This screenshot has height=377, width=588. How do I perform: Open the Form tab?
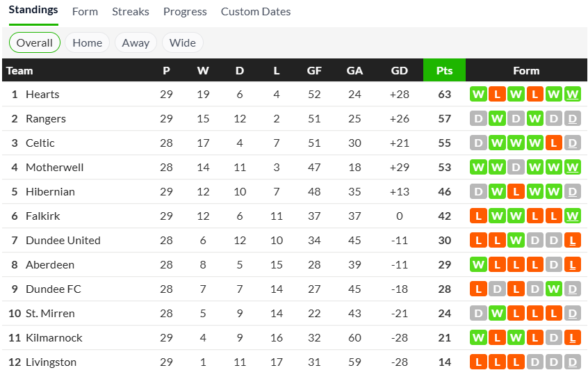[x=85, y=12]
